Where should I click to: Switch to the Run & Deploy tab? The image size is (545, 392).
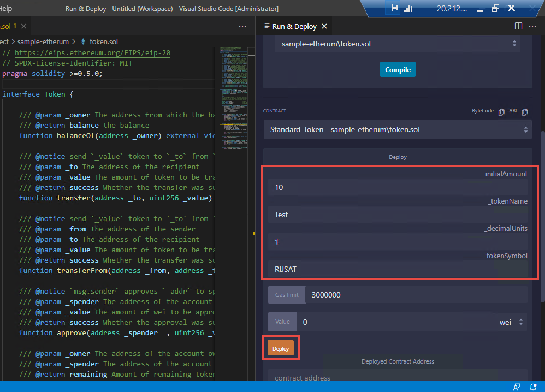[x=294, y=26]
